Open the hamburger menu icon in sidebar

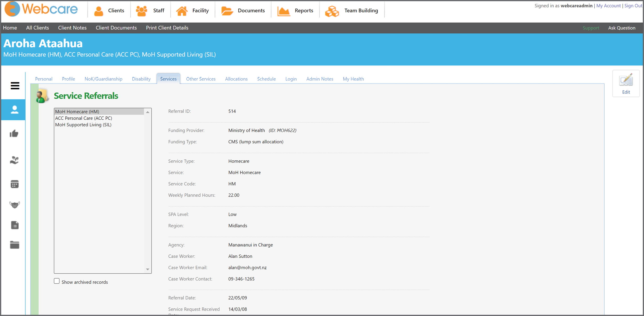(15, 86)
